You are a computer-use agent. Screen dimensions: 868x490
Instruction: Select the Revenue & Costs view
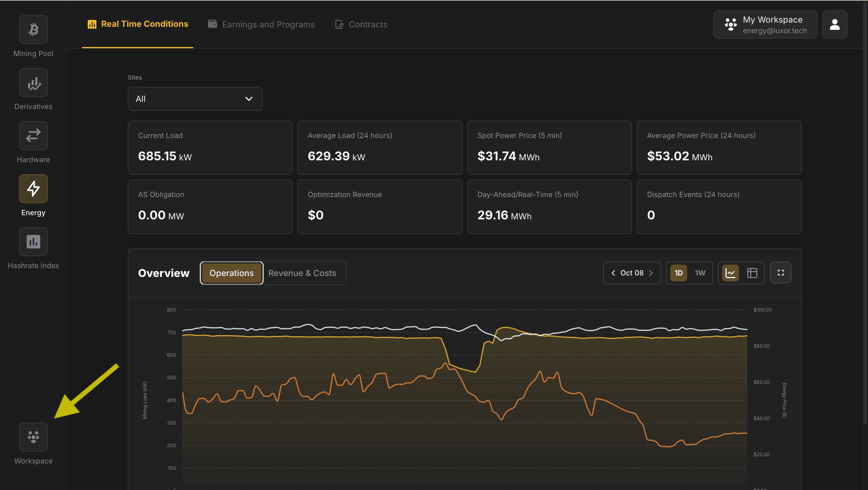[x=302, y=273]
